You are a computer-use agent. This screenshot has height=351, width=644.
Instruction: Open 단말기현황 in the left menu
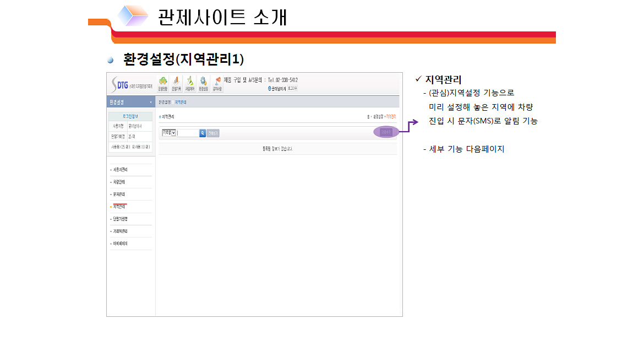coord(120,219)
